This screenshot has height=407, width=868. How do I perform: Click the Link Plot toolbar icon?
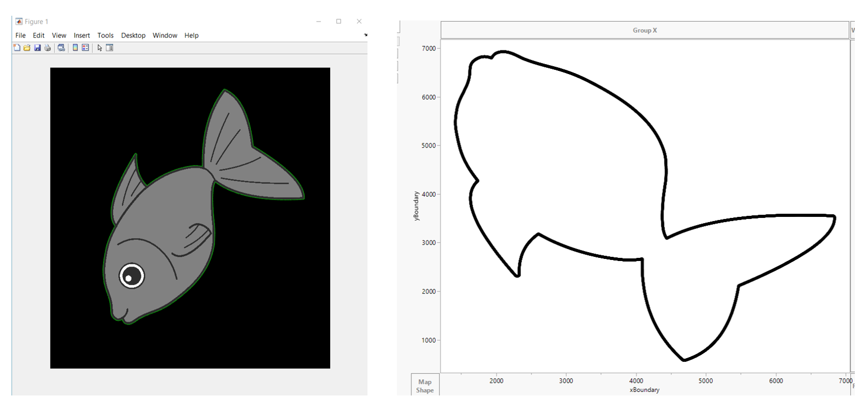pos(62,48)
